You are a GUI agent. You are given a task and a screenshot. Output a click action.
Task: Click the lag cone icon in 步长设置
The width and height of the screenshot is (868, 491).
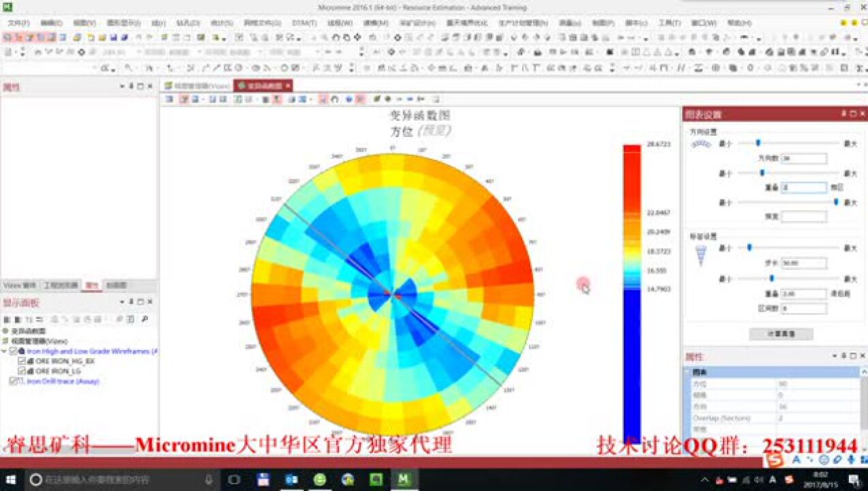point(701,256)
